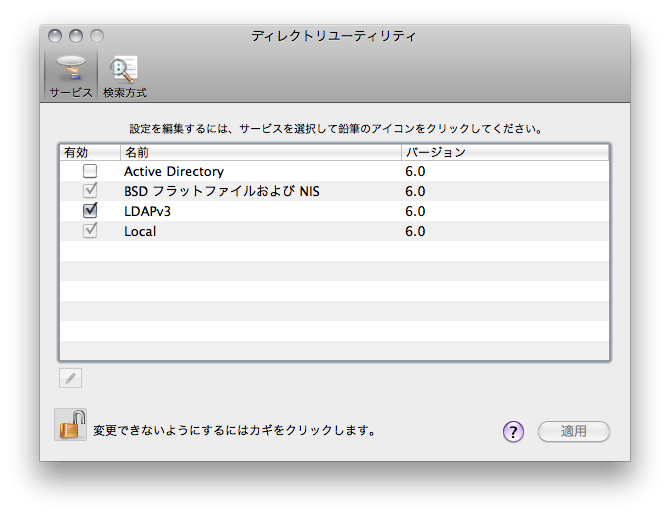Click the green zoom window button

point(97,36)
